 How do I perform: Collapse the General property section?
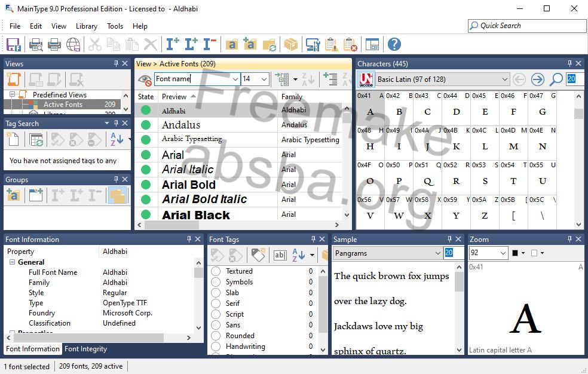coord(12,262)
